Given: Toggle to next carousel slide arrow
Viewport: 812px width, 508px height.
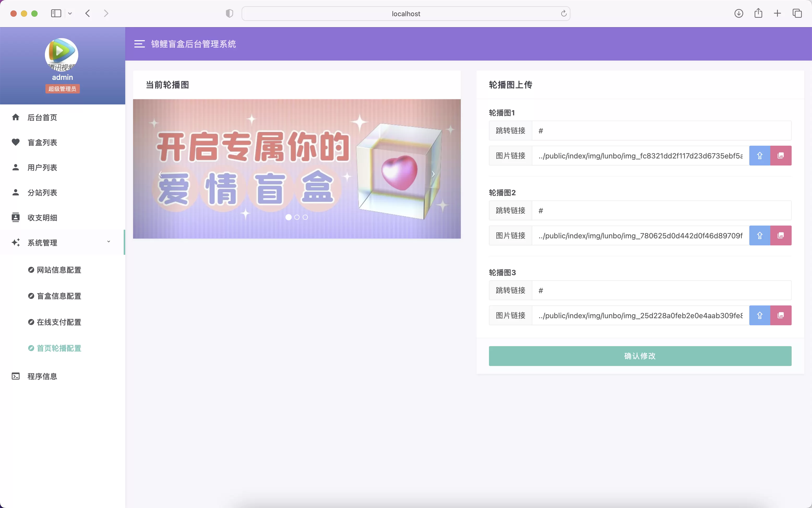Looking at the screenshot, I should point(434,174).
